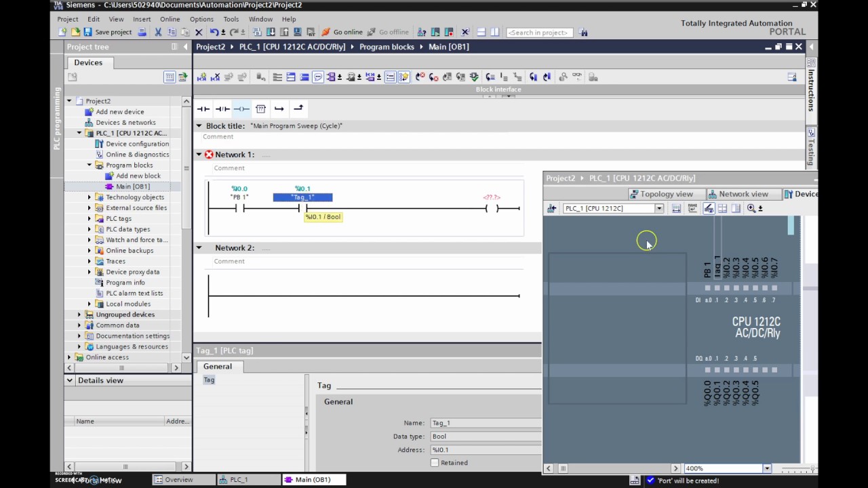
Task: Click the Open branch icon
Action: (279, 108)
